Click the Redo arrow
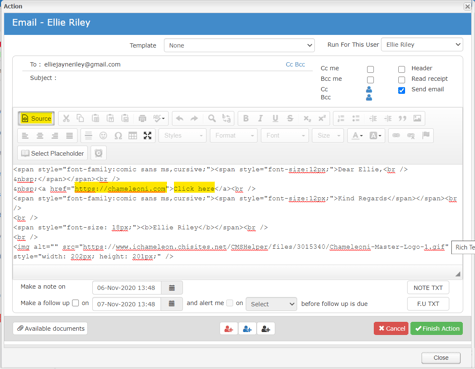 click(x=194, y=118)
